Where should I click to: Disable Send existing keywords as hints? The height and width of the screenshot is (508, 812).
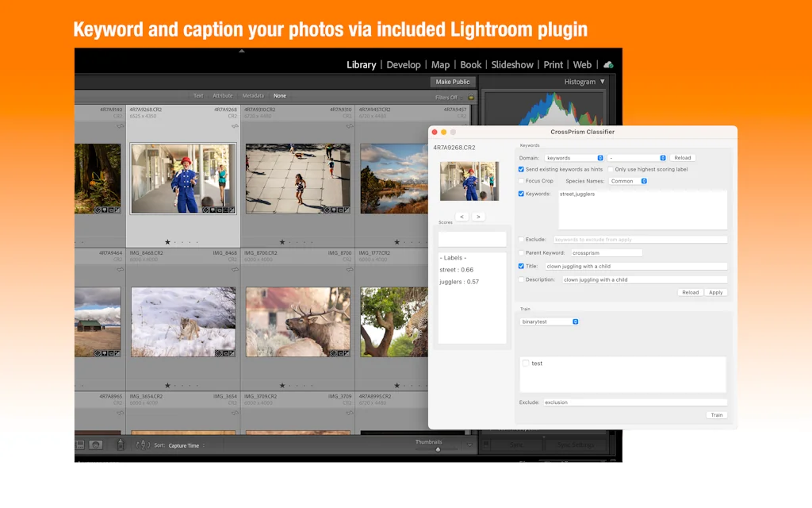[521, 169]
